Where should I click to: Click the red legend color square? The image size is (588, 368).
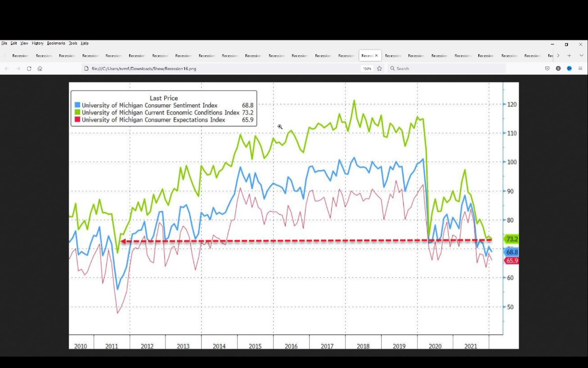77,120
